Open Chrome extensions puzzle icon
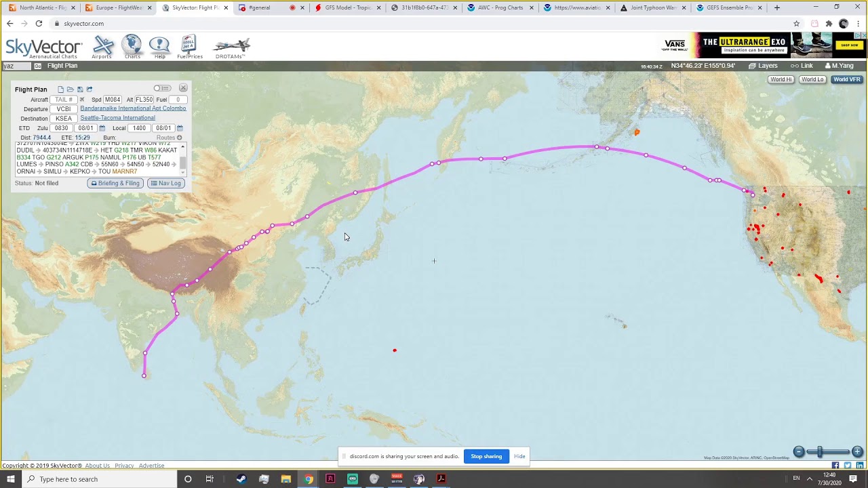The width and height of the screenshot is (868, 488). [829, 23]
